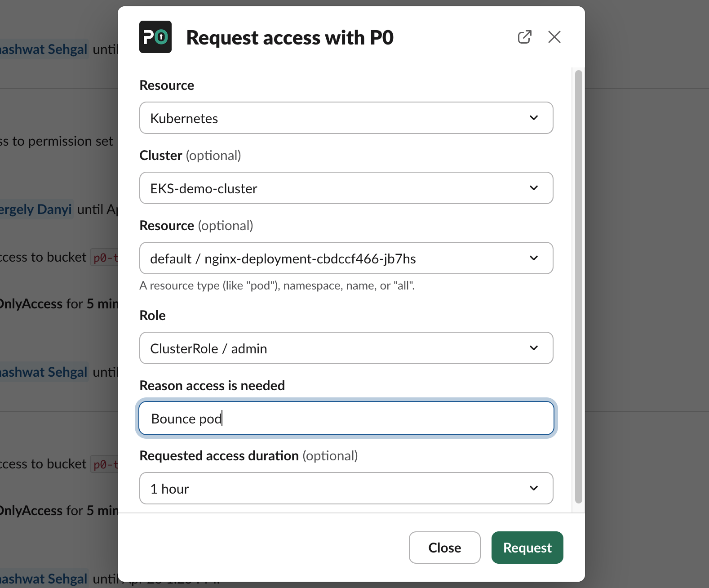Open the dialog in a new window
Screen dimensions: 709x588
point(524,37)
